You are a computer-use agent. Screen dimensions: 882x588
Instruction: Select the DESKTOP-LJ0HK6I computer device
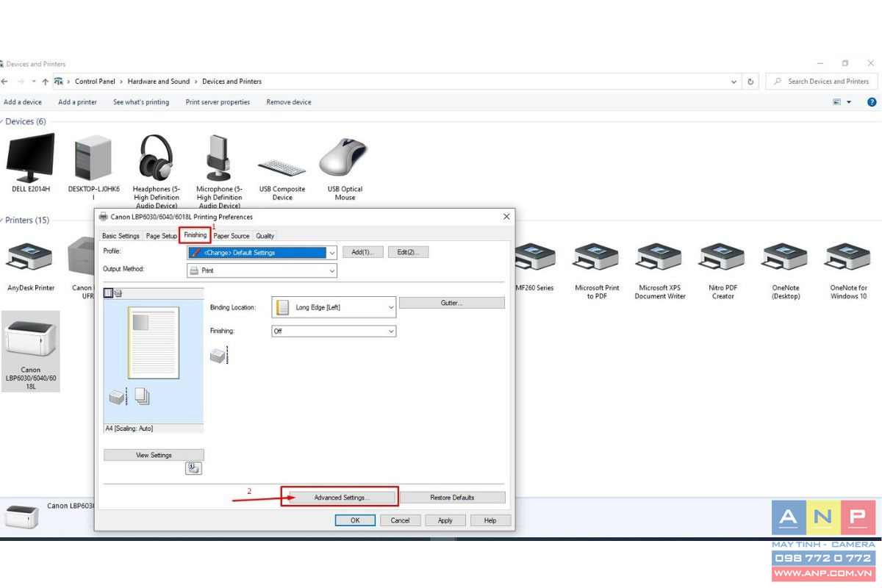pyautogui.click(x=93, y=167)
